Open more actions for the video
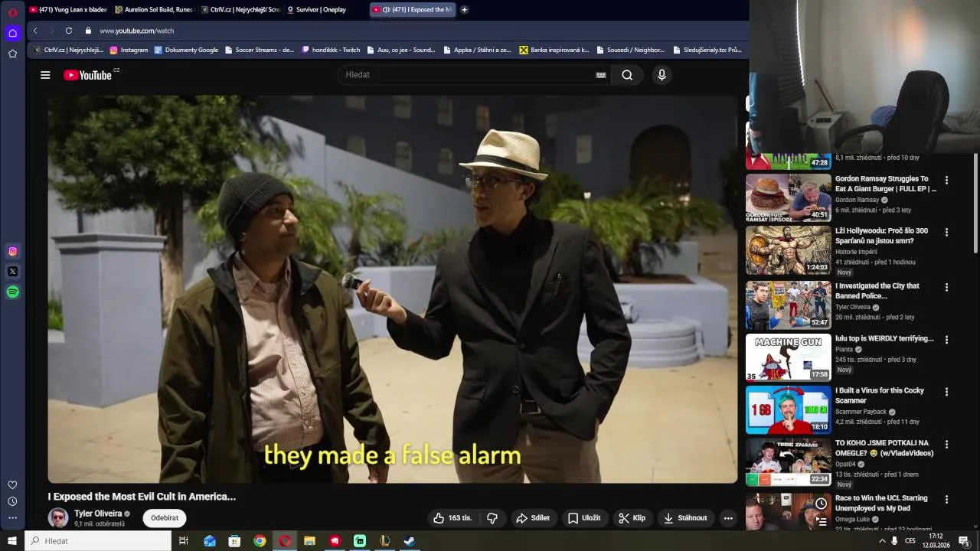 pos(728,518)
